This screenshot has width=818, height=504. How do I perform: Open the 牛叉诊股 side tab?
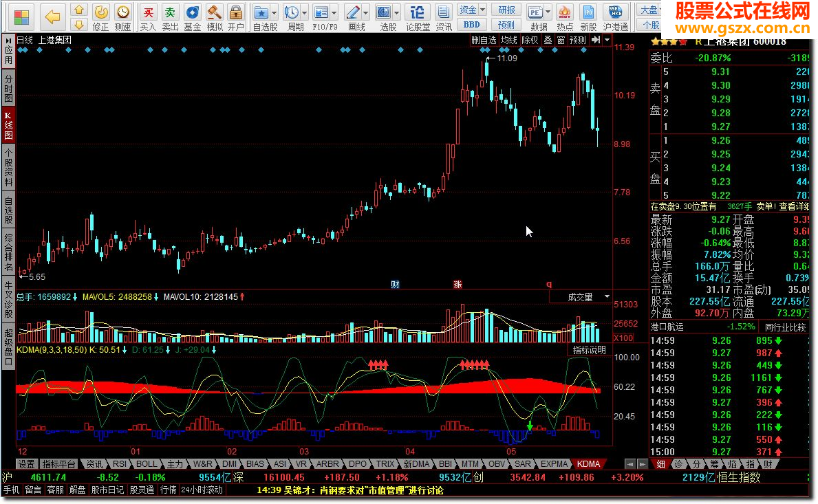pyautogui.click(x=8, y=300)
